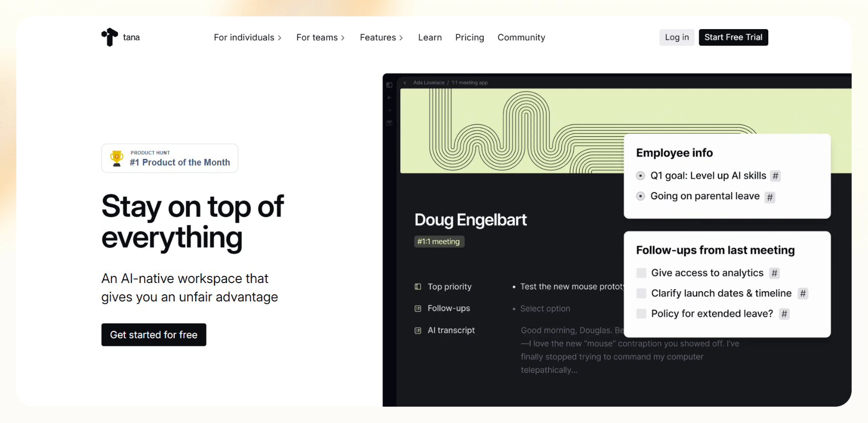
Task: Click the Product Hunt trophy icon
Action: click(x=117, y=158)
